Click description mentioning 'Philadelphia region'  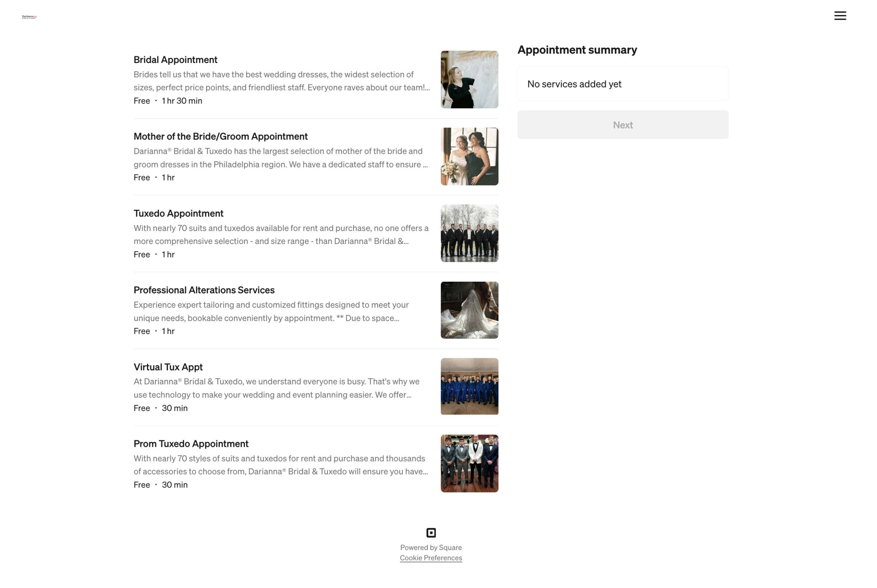tap(281, 158)
